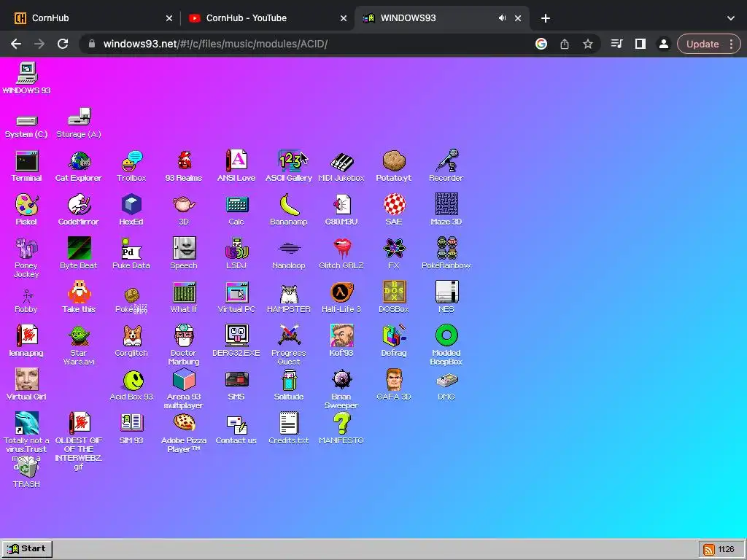The height and width of the screenshot is (560, 747).
Task: Launch the Calc calculator
Action: coord(236,210)
